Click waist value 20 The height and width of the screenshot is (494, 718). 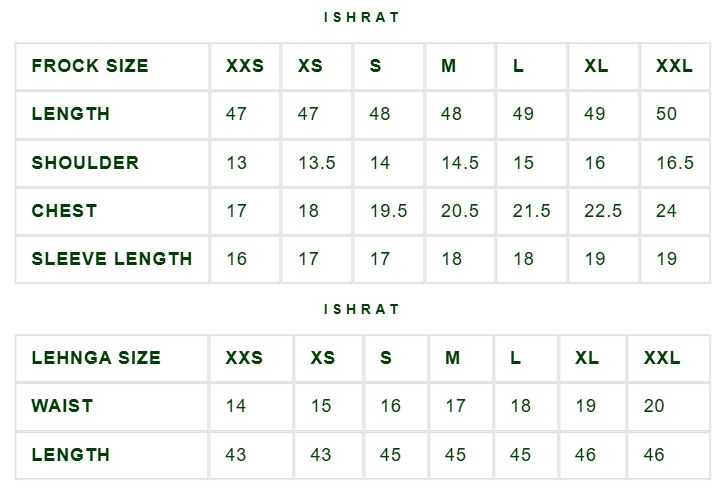pos(654,406)
